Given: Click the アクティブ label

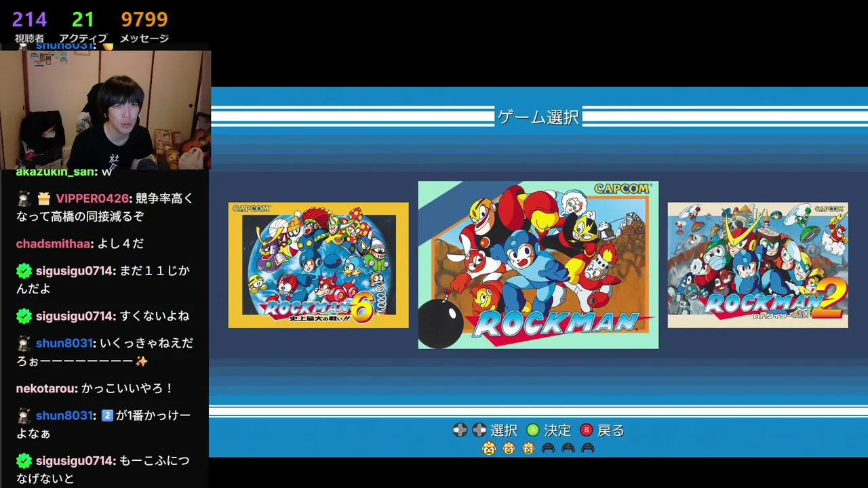Looking at the screenshot, I should tap(83, 39).
